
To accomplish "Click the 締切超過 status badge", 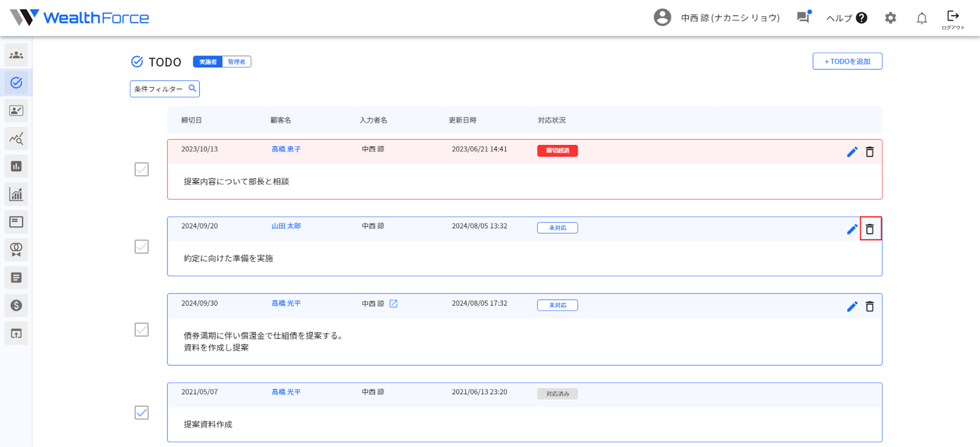I will (557, 151).
